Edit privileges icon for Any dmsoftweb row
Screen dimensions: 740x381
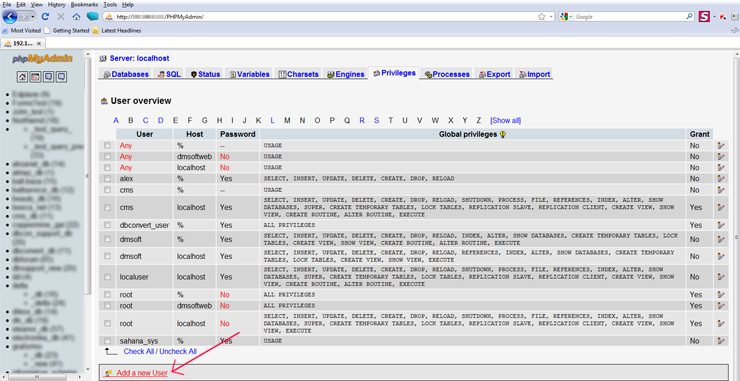coord(720,156)
